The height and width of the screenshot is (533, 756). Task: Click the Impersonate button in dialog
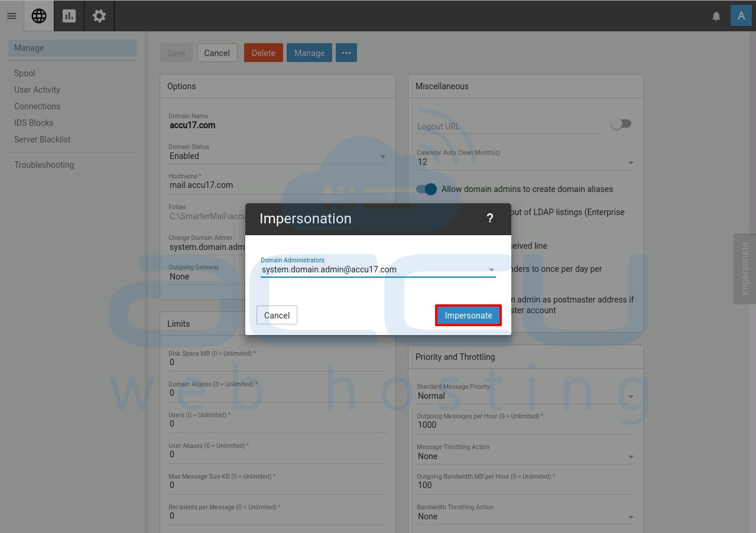click(468, 315)
